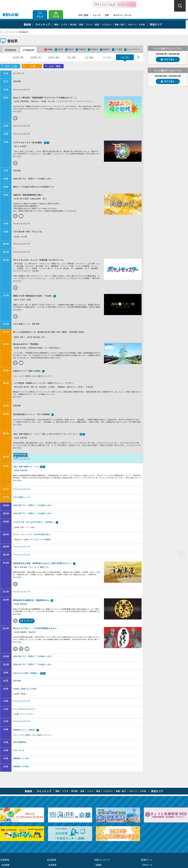Image resolution: width=188 pixels, height=868 pixels.
Task: Open the globe icon for 京のきものがたり
Action: tap(15, 363)
